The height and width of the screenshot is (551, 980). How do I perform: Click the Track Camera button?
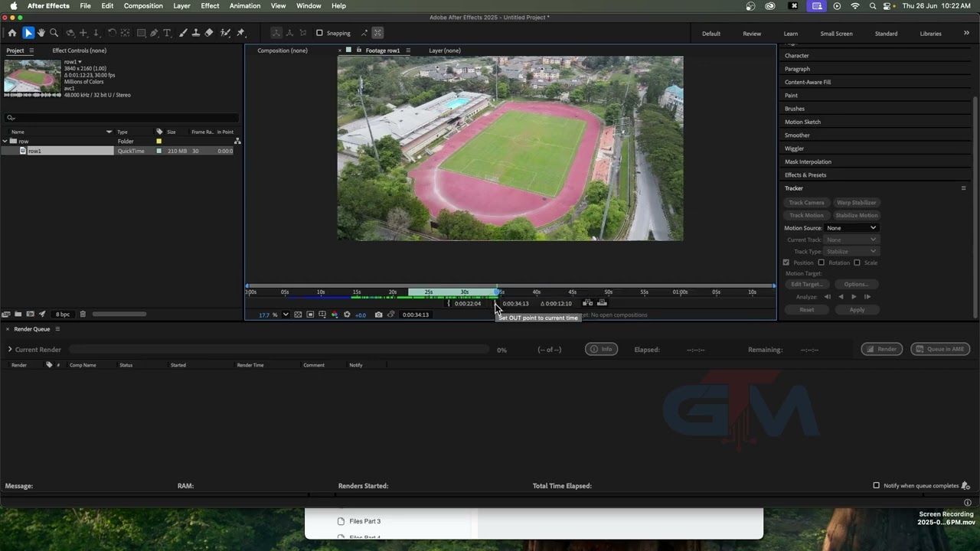coord(806,203)
